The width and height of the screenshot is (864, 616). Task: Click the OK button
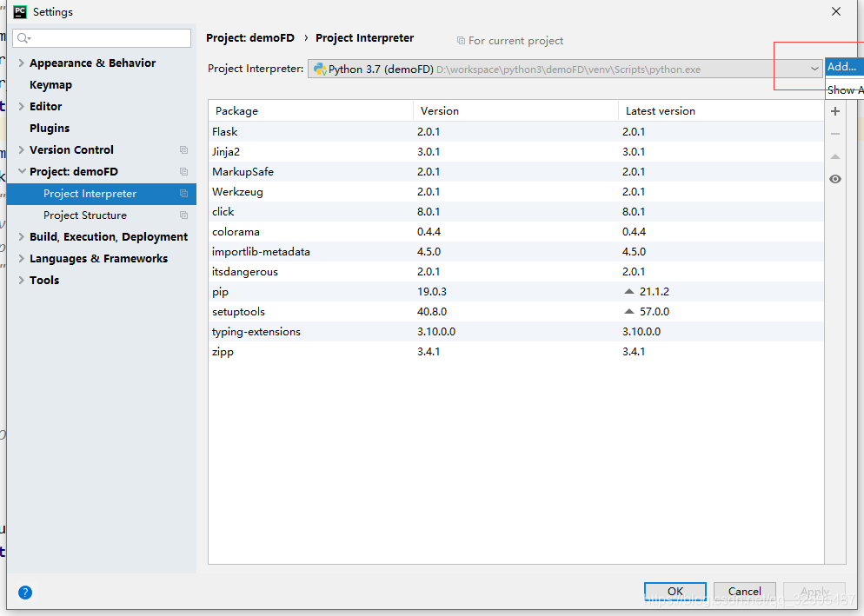click(x=675, y=591)
